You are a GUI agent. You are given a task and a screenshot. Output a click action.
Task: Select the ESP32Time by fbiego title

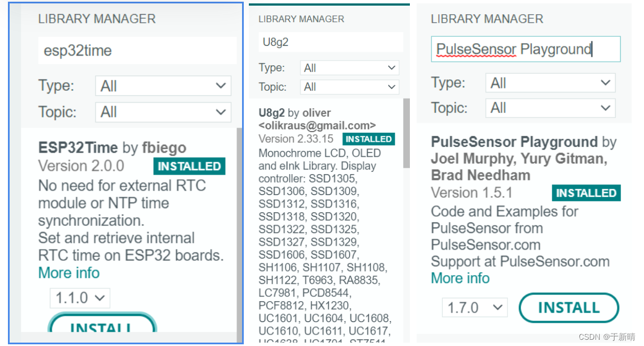pyautogui.click(x=112, y=147)
